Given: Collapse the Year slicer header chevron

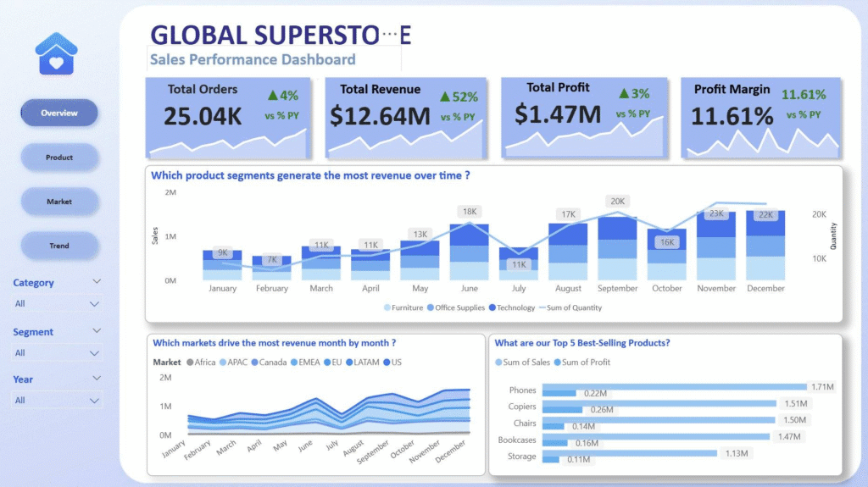Looking at the screenshot, I should pyautogui.click(x=97, y=379).
